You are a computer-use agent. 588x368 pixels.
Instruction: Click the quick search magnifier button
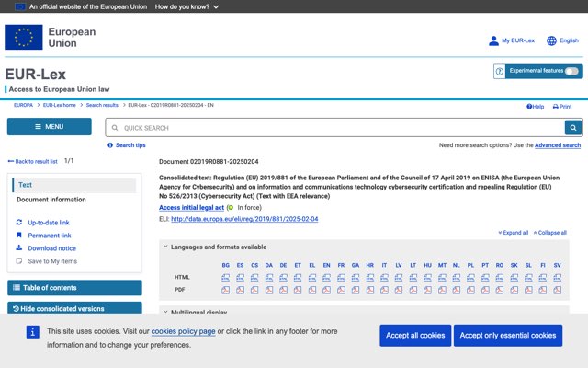tap(573, 128)
